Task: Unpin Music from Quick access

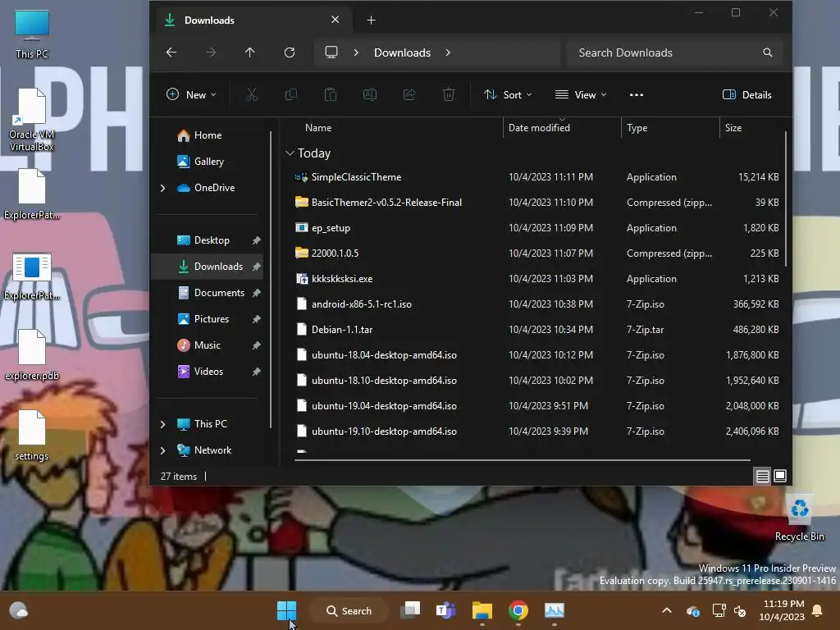Action: (257, 345)
